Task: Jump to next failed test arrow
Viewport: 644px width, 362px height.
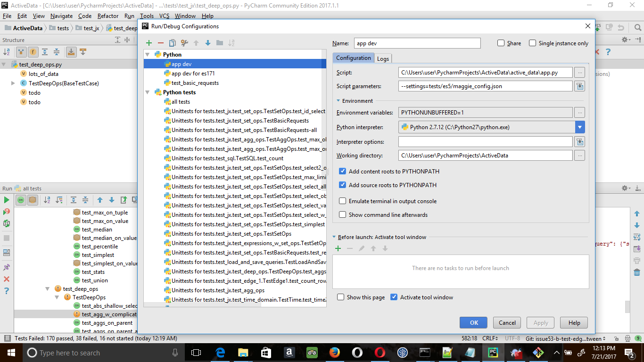Action: pyautogui.click(x=112, y=200)
